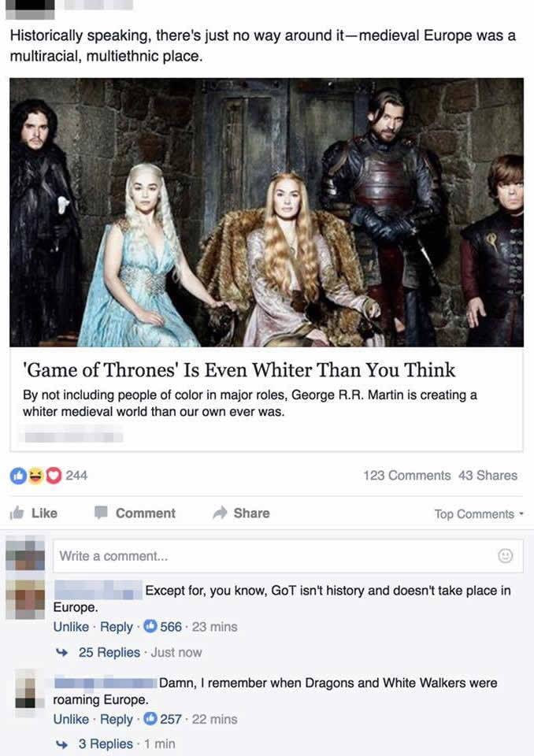
Task: Open the 123 Comments link
Action: click(x=406, y=476)
